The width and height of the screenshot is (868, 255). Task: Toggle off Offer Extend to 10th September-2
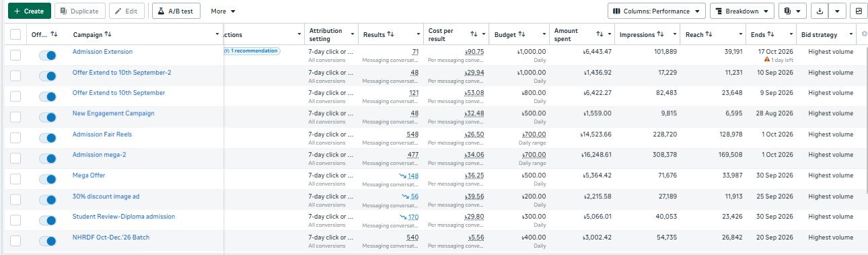point(47,76)
